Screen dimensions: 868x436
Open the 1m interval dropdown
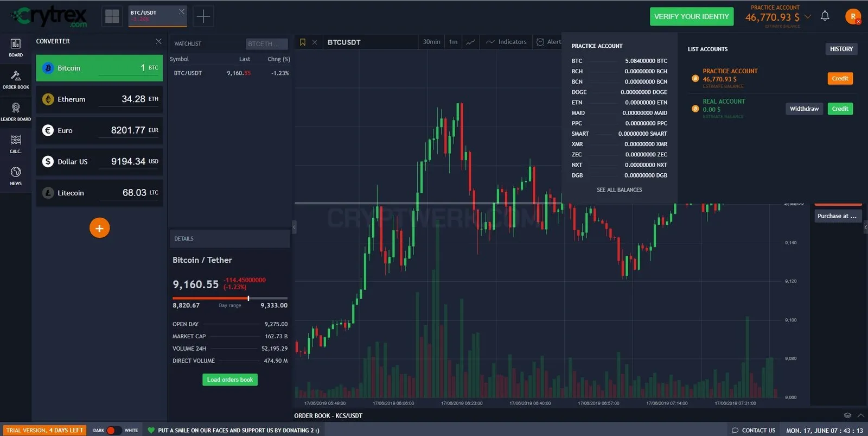[x=454, y=42]
